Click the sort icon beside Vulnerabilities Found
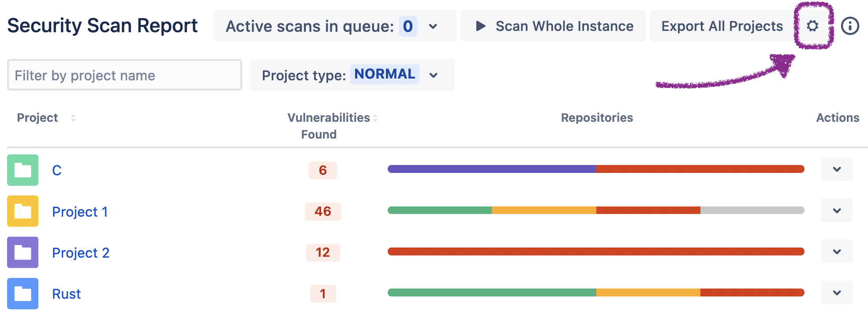 (x=375, y=118)
